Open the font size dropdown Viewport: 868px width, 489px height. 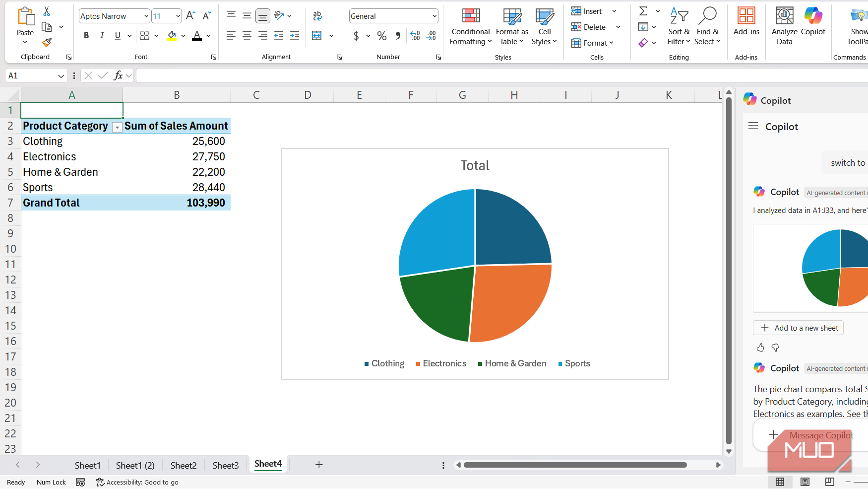(x=178, y=16)
